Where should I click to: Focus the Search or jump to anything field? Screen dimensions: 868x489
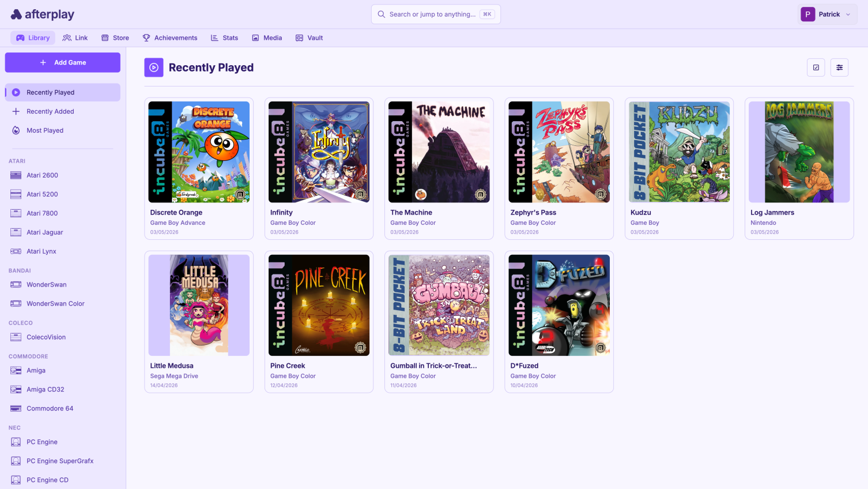(x=436, y=14)
